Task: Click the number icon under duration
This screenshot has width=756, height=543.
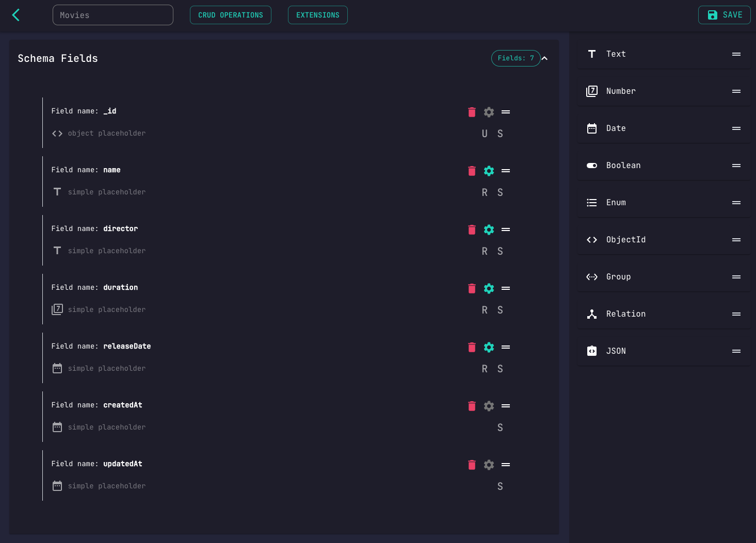Action: tap(57, 309)
